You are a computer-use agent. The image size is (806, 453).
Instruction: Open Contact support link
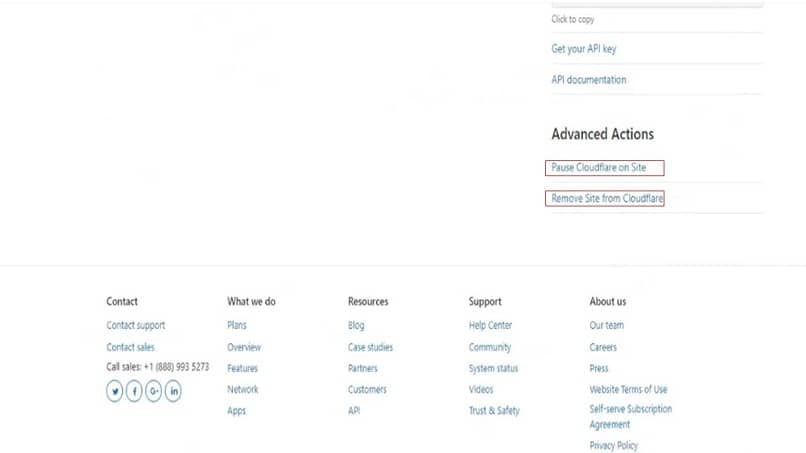click(136, 325)
